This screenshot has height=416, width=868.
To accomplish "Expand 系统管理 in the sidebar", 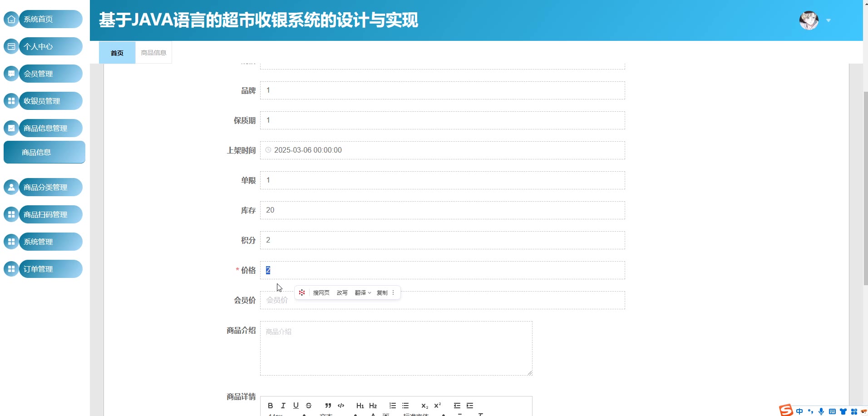I will pyautogui.click(x=50, y=242).
